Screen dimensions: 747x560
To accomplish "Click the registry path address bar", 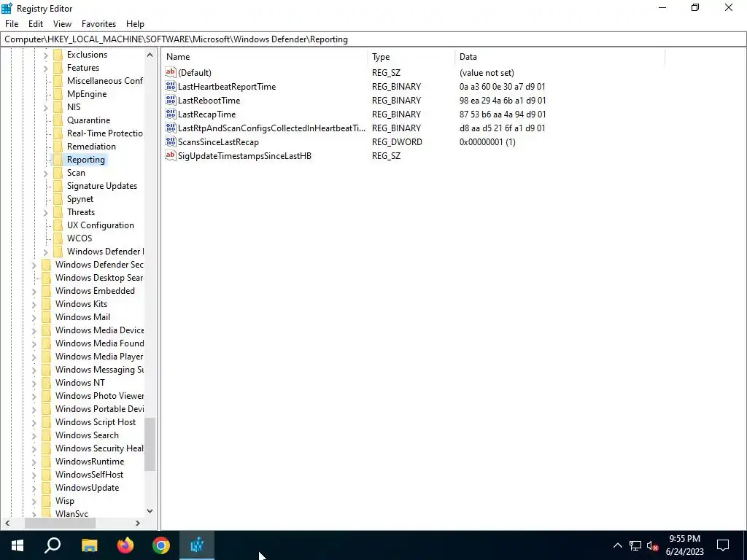I will pos(373,39).
